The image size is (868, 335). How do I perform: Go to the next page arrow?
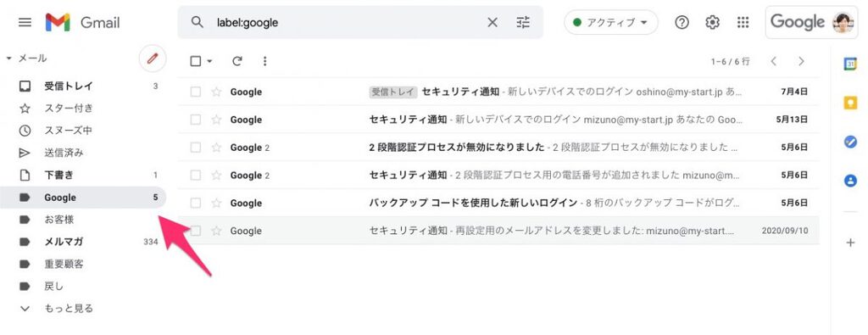801,61
